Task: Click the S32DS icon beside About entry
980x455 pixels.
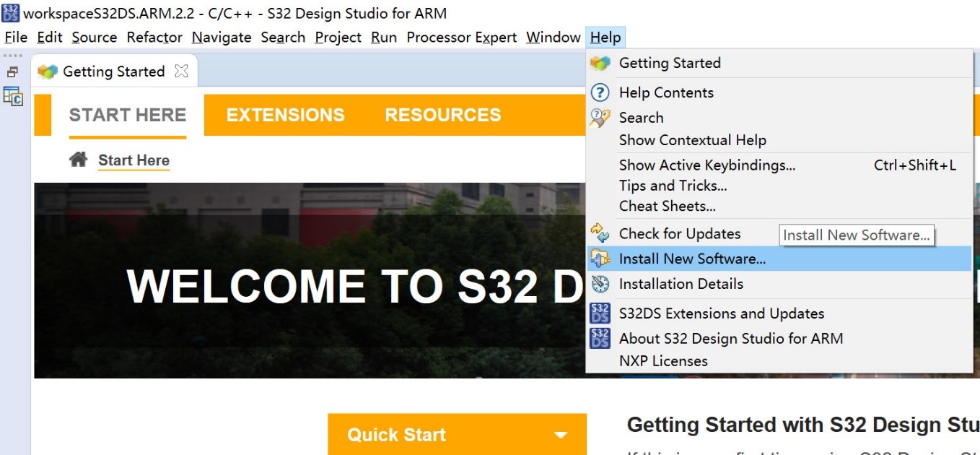Action: 600,338
